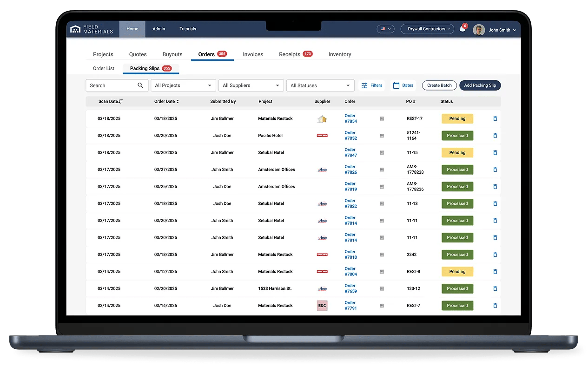Sort by Scan Date column
The height and width of the screenshot is (366, 588).
110,101
